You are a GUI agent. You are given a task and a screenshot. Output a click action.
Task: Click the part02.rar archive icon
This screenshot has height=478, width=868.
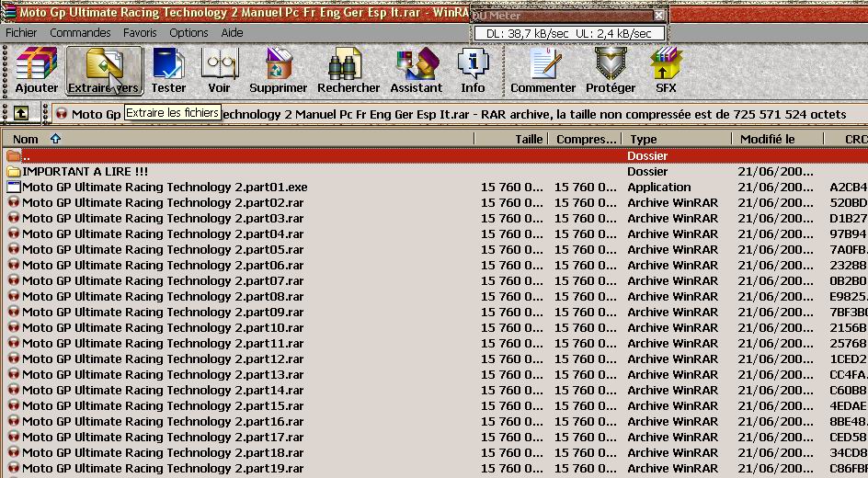(x=13, y=202)
